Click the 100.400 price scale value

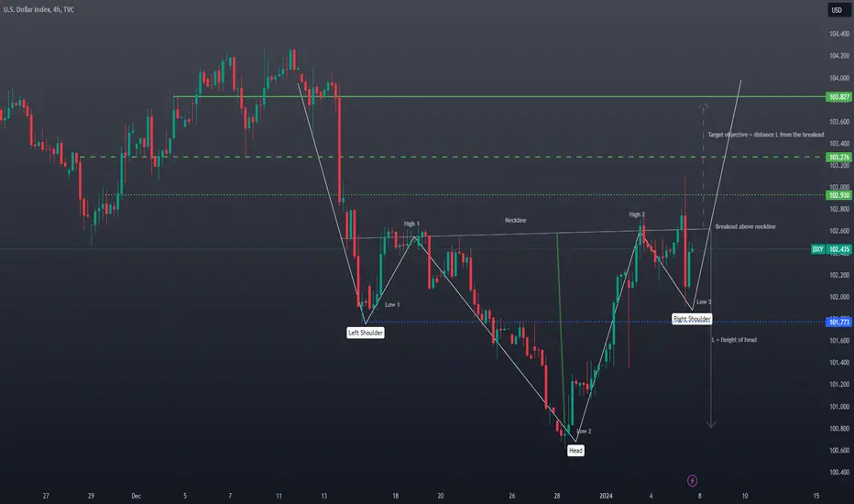[838, 472]
